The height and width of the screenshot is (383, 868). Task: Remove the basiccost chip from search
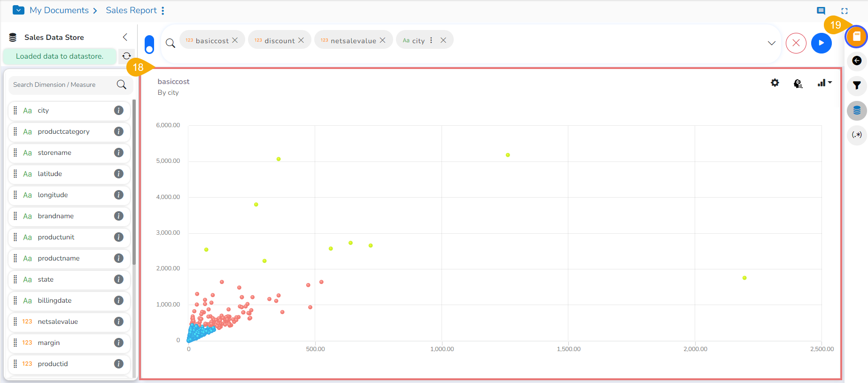[235, 40]
